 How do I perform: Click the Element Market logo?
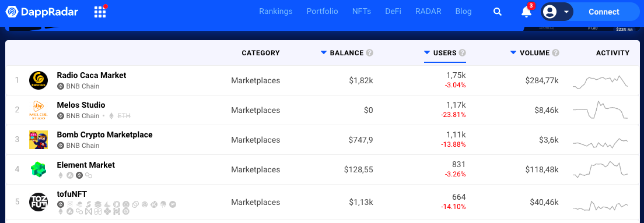(x=38, y=169)
